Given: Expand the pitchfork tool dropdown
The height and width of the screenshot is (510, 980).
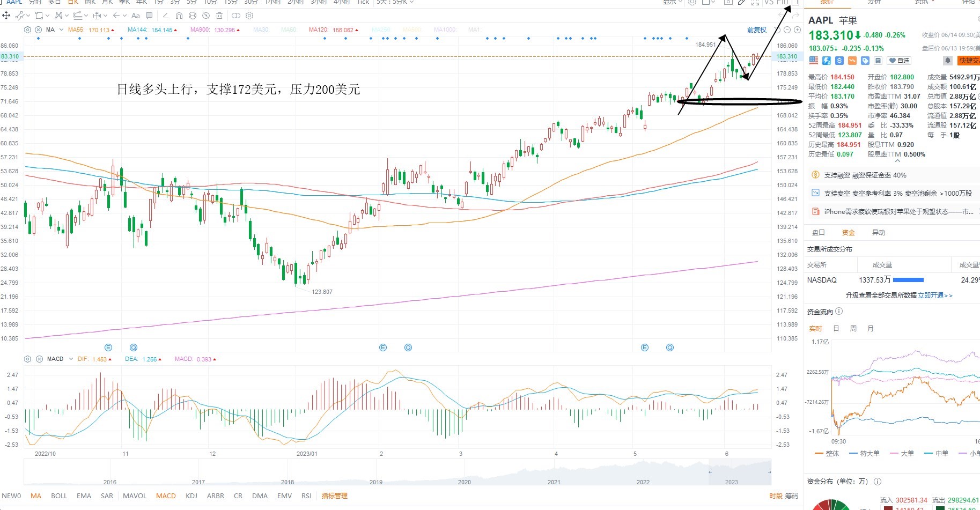Looking at the screenshot, I should click(x=67, y=16).
